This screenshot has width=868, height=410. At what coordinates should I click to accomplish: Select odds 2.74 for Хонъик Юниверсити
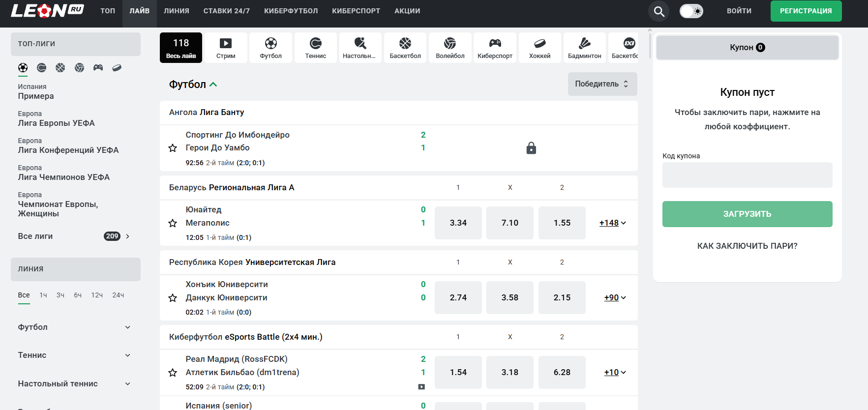458,298
